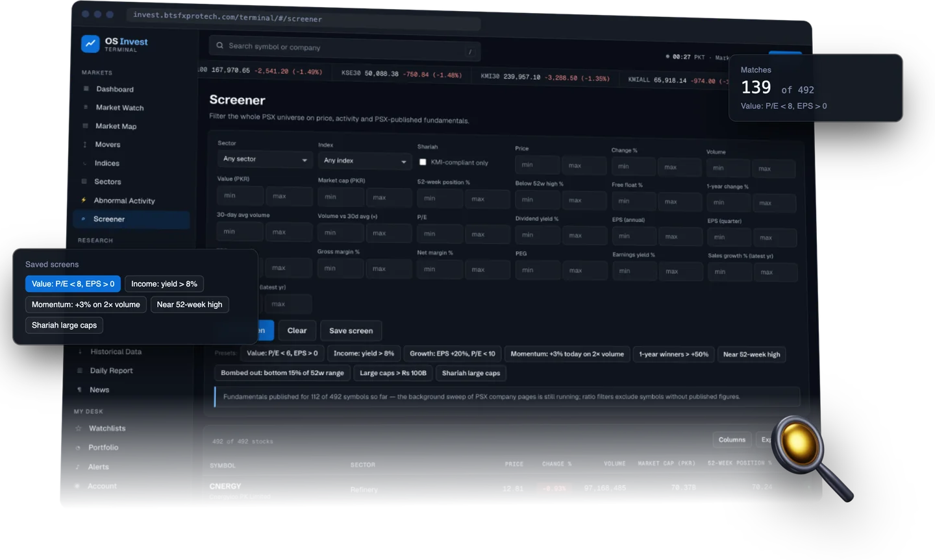Click the Clear button
The width and height of the screenshot is (935, 560).
(x=297, y=331)
